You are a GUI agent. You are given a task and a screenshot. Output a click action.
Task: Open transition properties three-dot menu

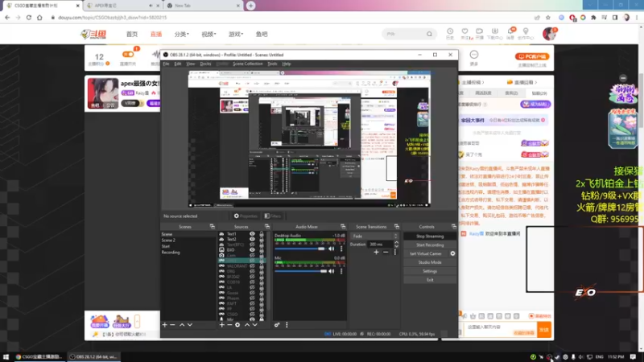point(395,252)
